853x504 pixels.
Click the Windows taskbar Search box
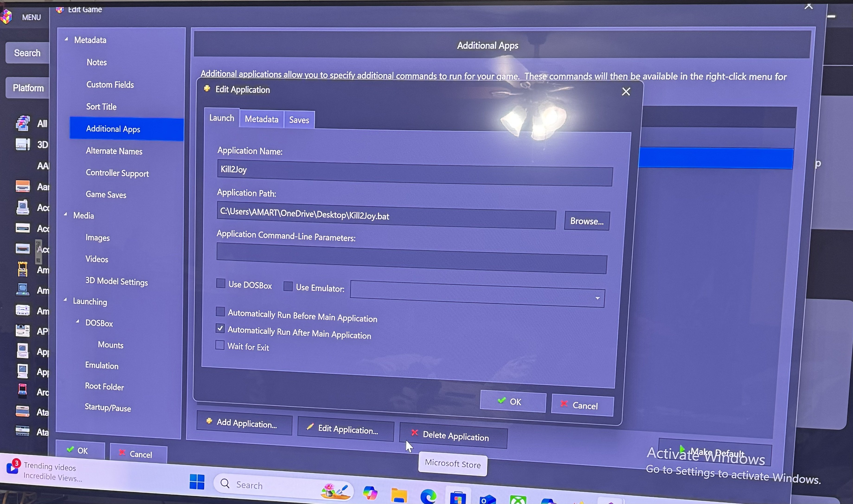284,487
